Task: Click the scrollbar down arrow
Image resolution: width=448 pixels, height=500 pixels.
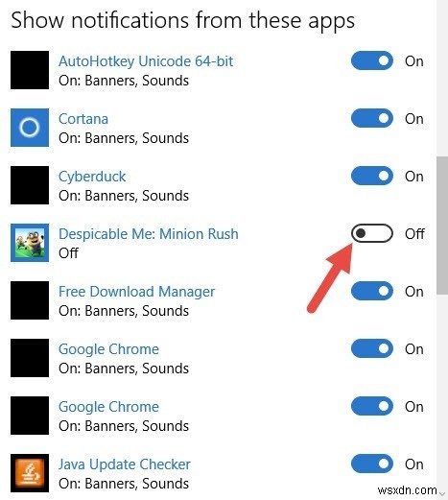Action: (x=442, y=494)
